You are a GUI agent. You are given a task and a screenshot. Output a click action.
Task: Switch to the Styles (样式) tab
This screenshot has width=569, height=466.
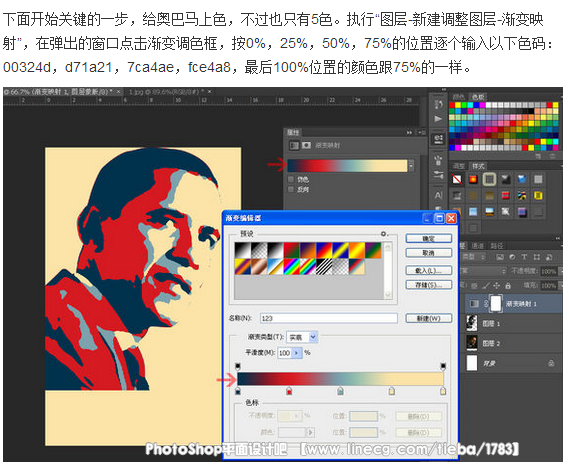tap(478, 166)
